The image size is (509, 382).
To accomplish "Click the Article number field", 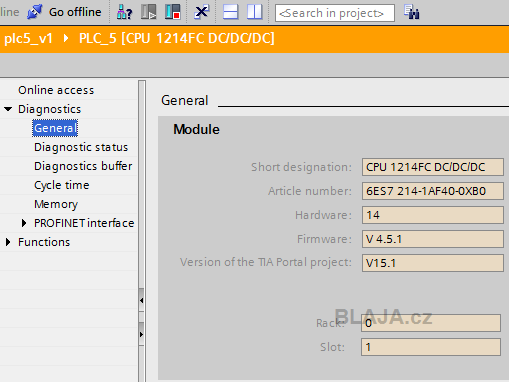I will (433, 191).
